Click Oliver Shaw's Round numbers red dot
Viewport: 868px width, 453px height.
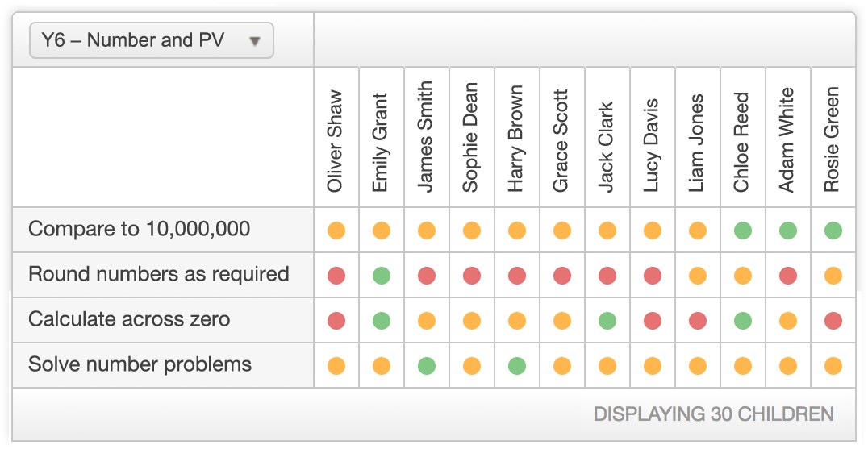[x=336, y=275]
